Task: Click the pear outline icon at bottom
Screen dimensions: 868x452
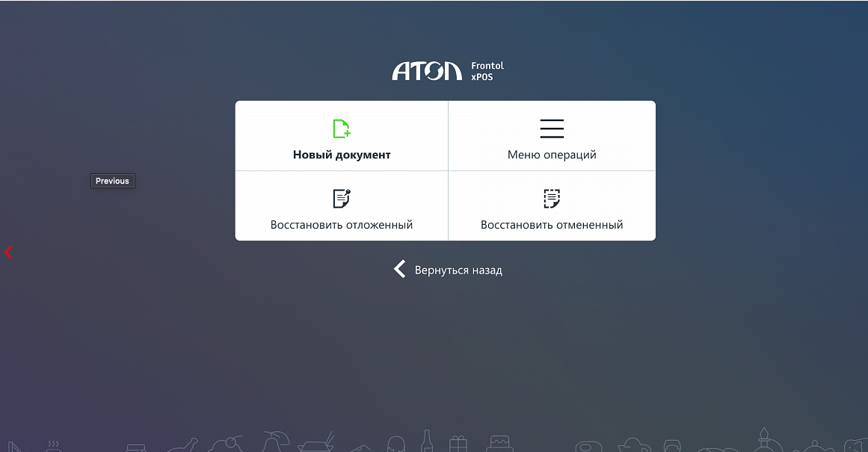Action: 275,442
